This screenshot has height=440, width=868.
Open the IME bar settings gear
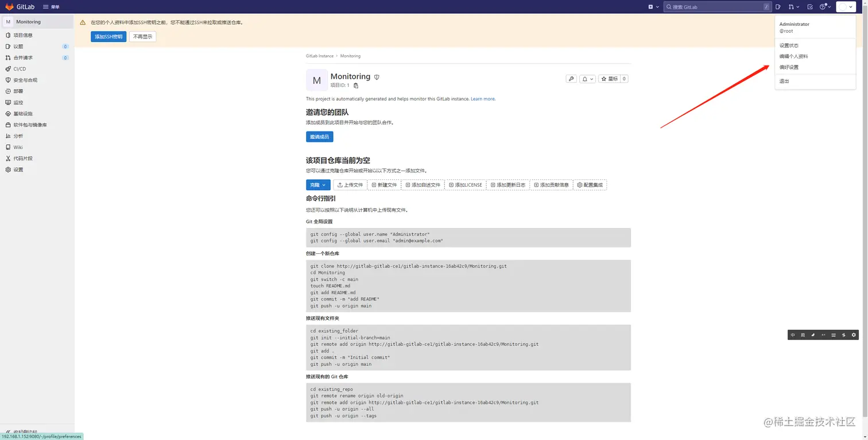[x=854, y=335]
